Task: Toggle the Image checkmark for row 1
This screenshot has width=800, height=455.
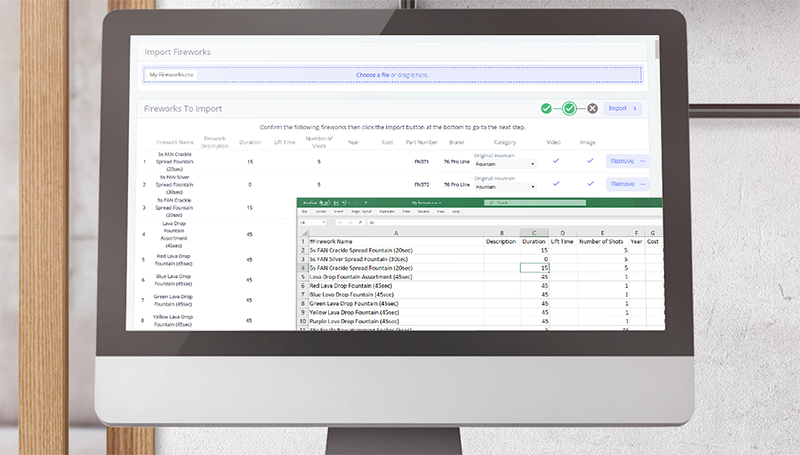Action: 590,160
